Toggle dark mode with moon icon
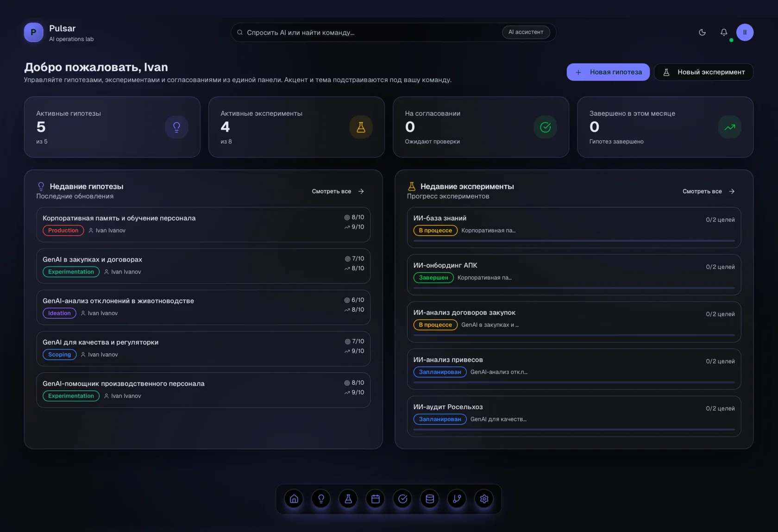Image resolution: width=778 pixels, height=532 pixels. tap(702, 32)
